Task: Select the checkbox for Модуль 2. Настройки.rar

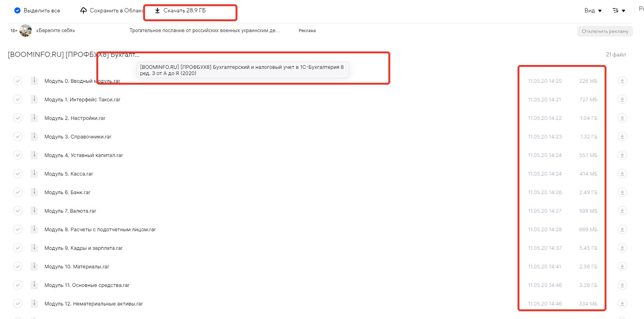Action: tap(18, 118)
